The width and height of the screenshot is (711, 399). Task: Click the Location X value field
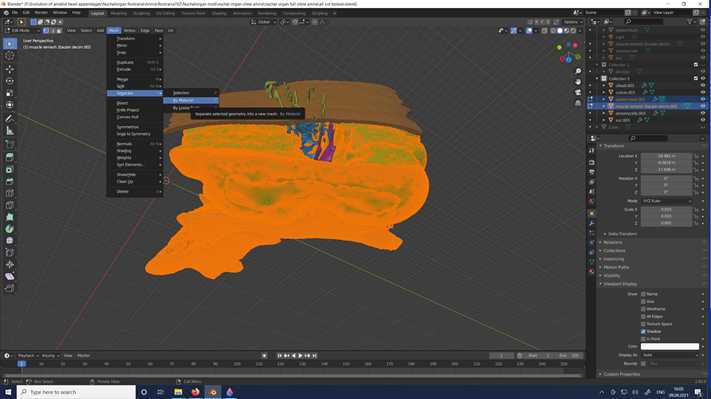(x=666, y=156)
